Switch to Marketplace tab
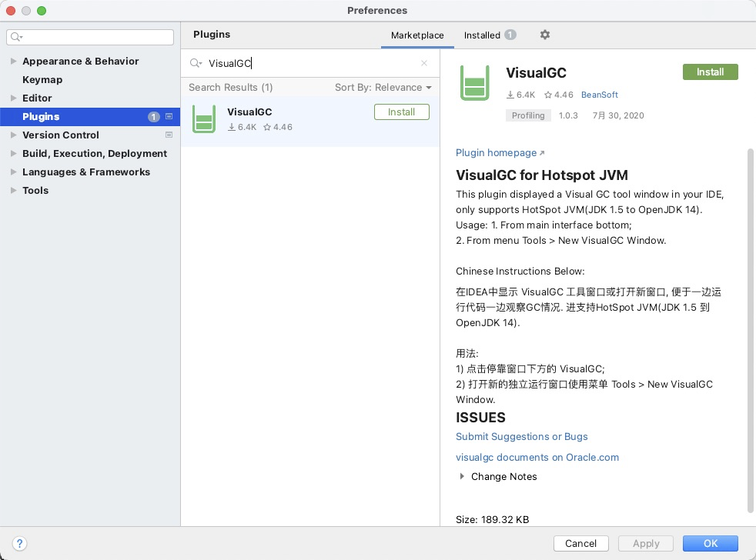Image resolution: width=756 pixels, height=560 pixels. [x=417, y=35]
